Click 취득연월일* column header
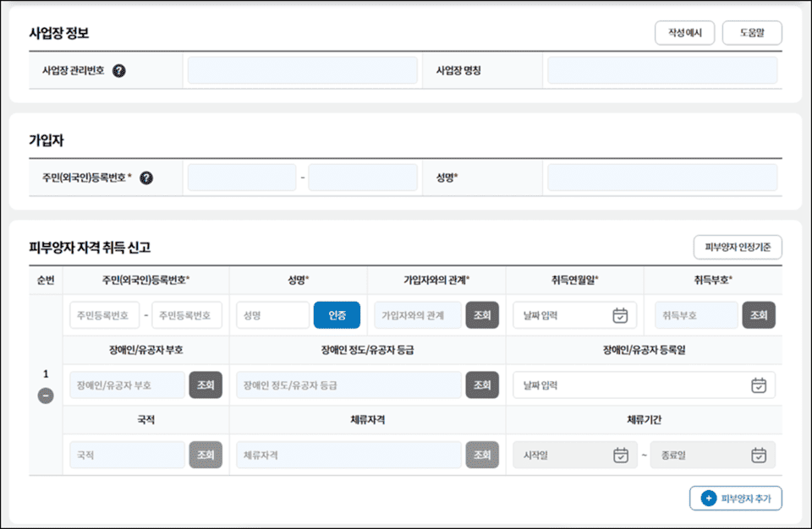Viewport: 812px width, 529px height. (x=575, y=280)
